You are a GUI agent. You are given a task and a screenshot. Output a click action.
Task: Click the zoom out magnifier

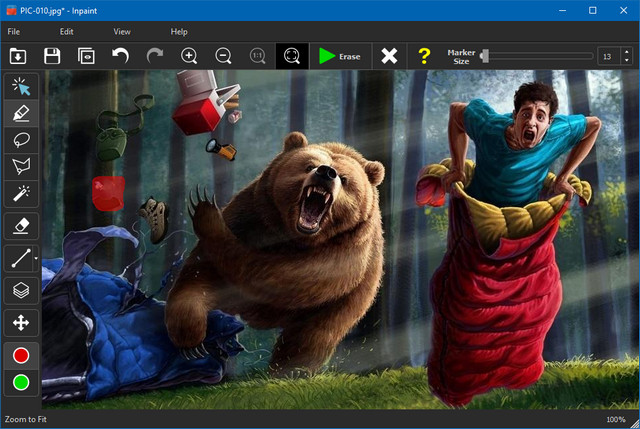pos(223,56)
